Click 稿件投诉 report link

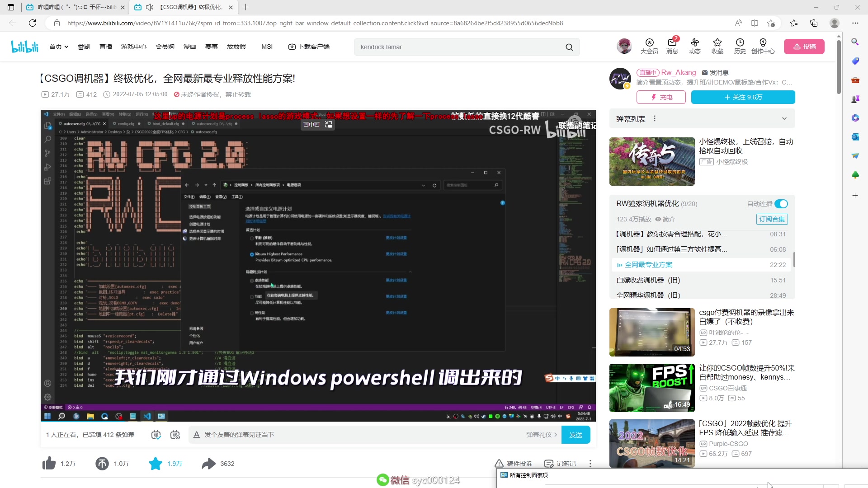click(x=514, y=464)
